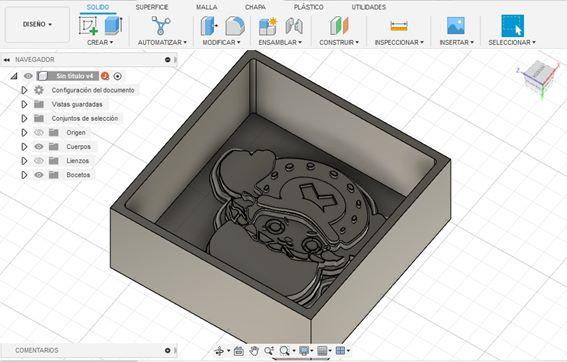Select the Fillet modify tool
567x362 pixels.
tap(235, 26)
